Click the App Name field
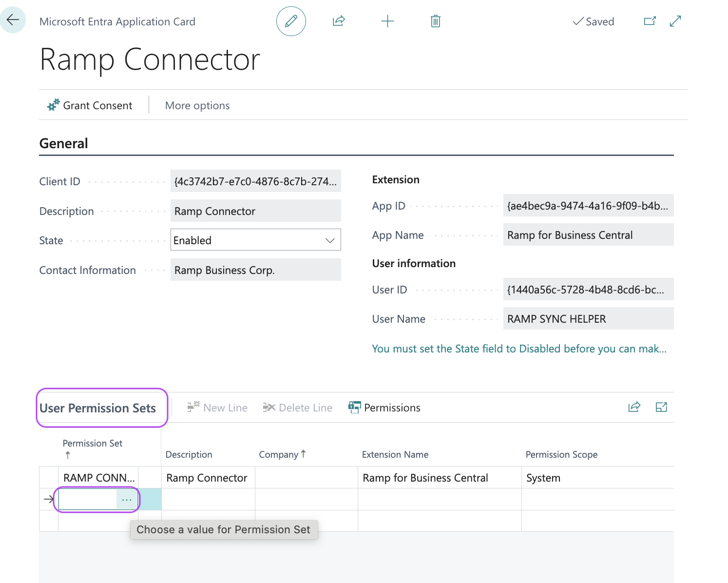The width and height of the screenshot is (728, 583). click(x=589, y=234)
